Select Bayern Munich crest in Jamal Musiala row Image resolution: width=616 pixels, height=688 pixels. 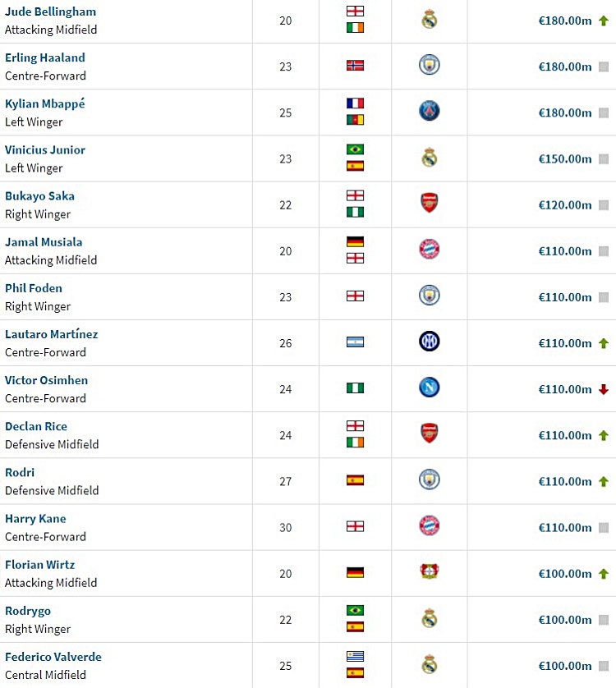[x=429, y=250]
